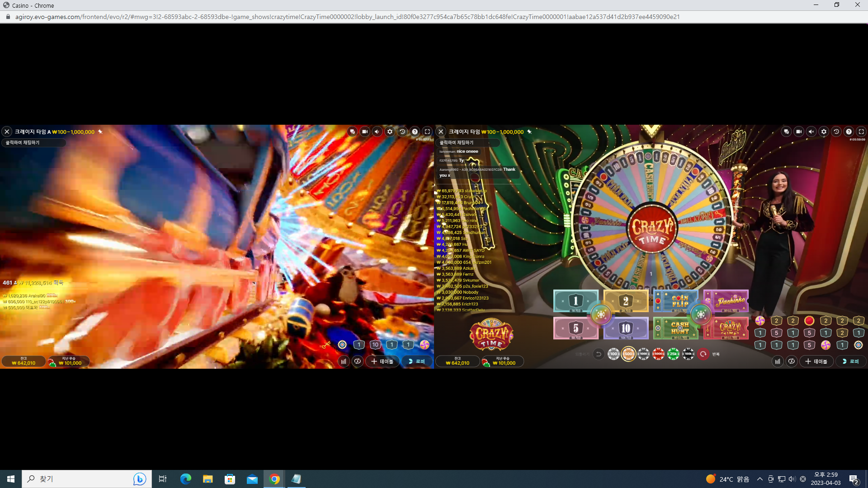This screenshot has width=868, height=488.
Task: Pin the Crazy Time A table
Action: tap(100, 131)
